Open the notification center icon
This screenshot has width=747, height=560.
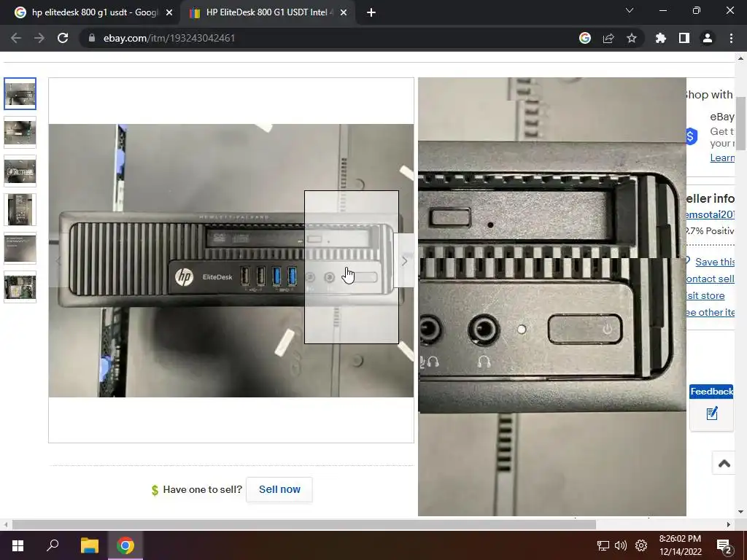click(724, 546)
